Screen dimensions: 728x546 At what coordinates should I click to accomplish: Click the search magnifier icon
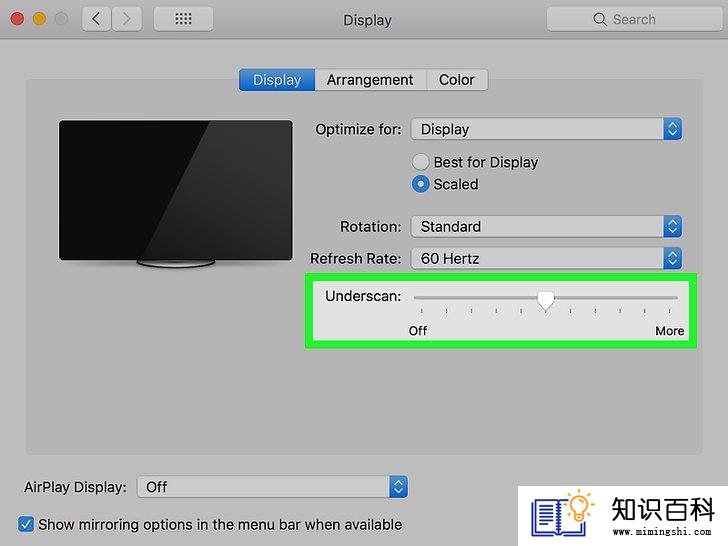600,20
